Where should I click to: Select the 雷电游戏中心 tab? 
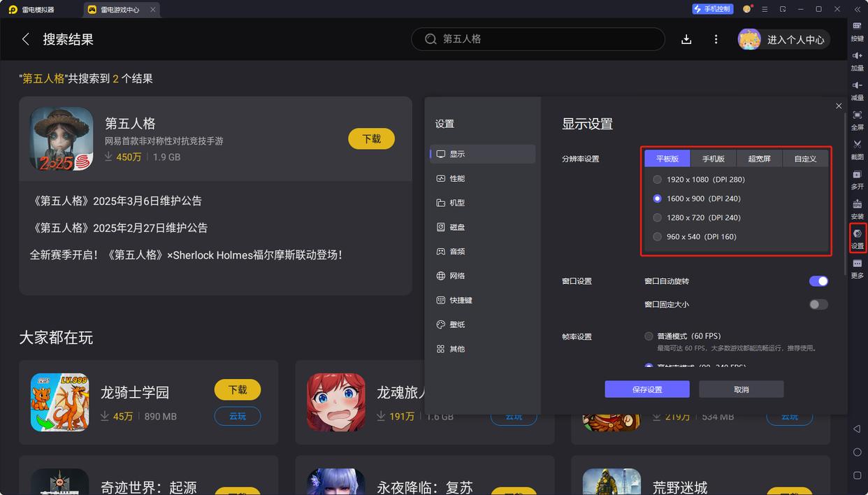(121, 10)
